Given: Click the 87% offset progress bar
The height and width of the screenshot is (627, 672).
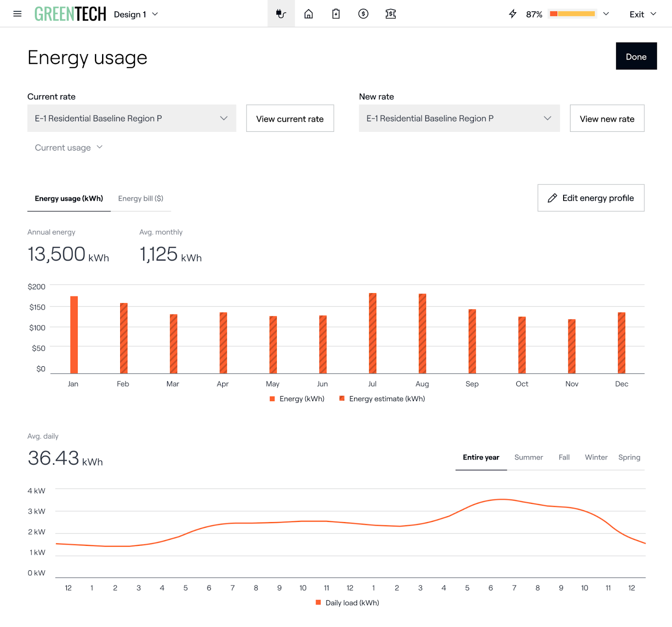Looking at the screenshot, I should (x=572, y=14).
